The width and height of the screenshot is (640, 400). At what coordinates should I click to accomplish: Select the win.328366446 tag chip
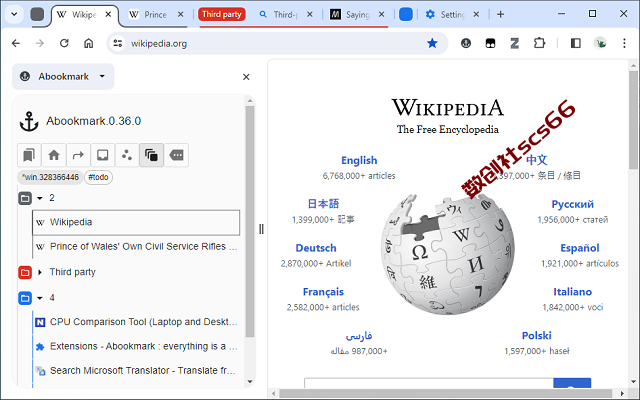point(50,177)
